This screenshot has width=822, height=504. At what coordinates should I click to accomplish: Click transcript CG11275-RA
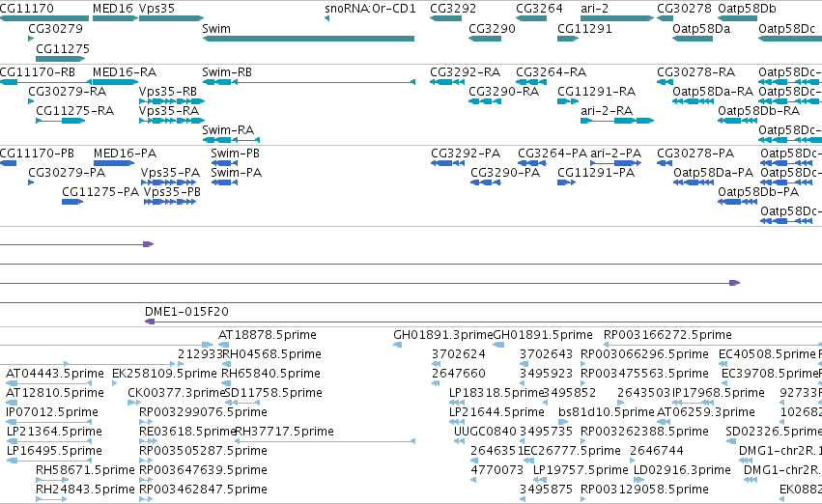click(x=75, y=111)
